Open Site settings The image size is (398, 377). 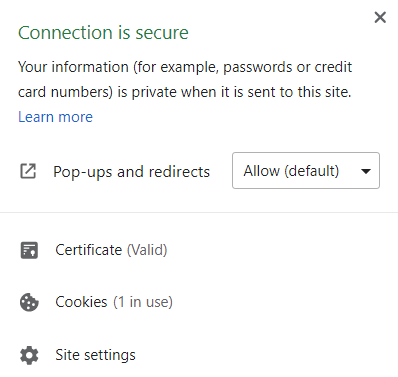[199, 355]
